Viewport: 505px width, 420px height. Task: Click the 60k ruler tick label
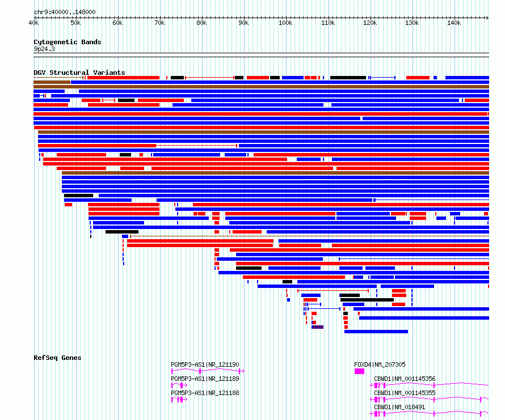[117, 23]
